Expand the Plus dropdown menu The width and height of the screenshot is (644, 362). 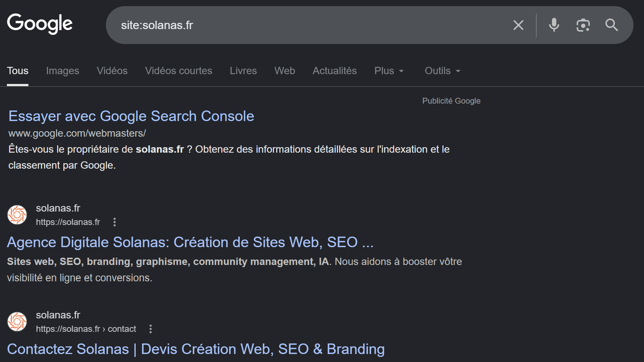(x=389, y=71)
